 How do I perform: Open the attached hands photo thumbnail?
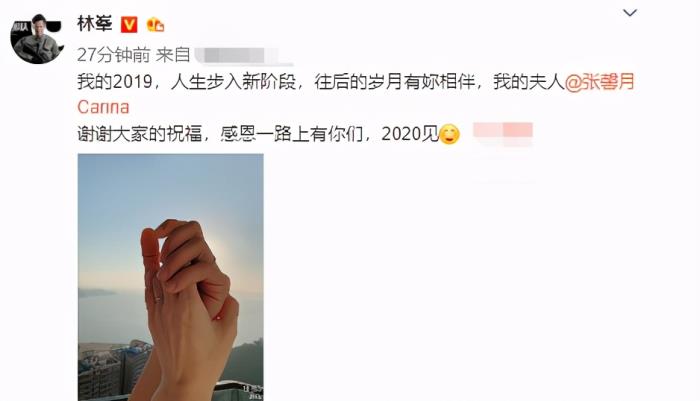tap(171, 277)
